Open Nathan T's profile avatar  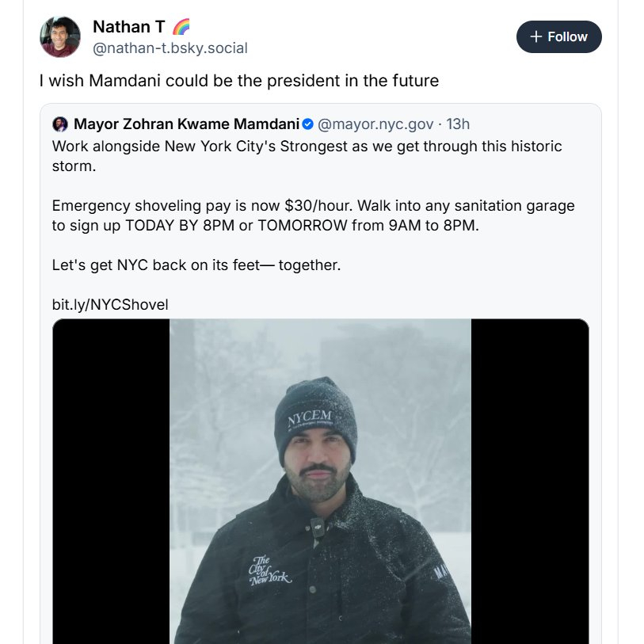pyautogui.click(x=60, y=36)
